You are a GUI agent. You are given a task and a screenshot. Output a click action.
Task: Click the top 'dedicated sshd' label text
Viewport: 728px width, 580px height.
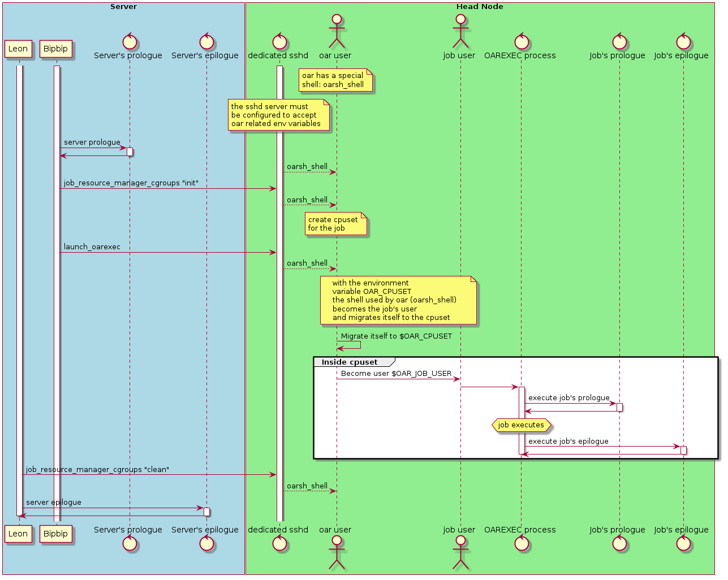pos(278,55)
